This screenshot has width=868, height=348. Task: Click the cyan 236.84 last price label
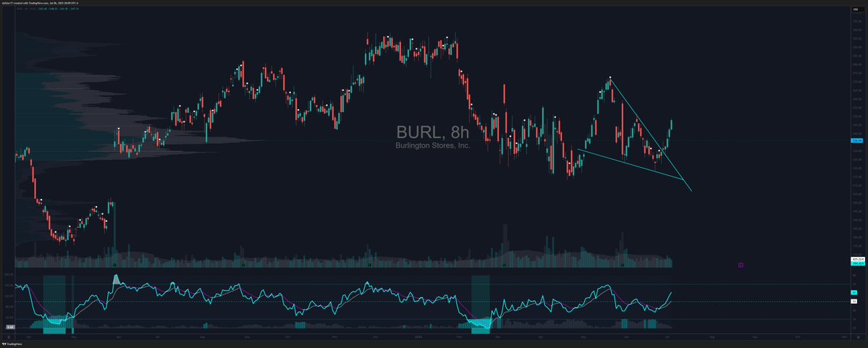coord(856,140)
